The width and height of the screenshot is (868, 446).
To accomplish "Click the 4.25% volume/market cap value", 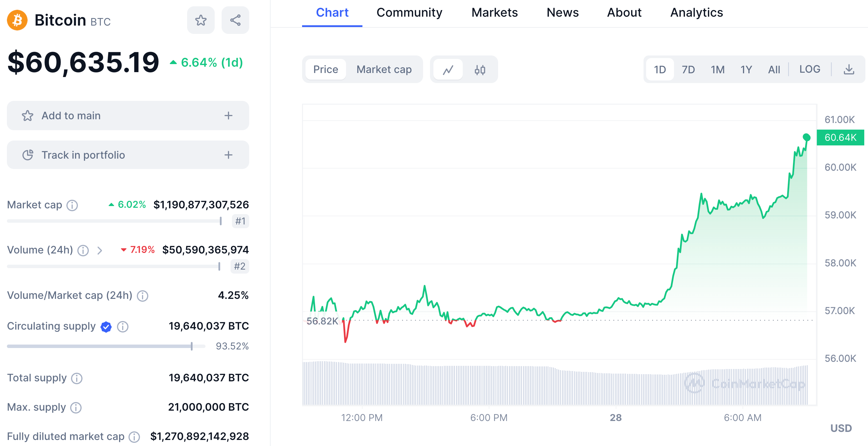I will pos(233,295).
